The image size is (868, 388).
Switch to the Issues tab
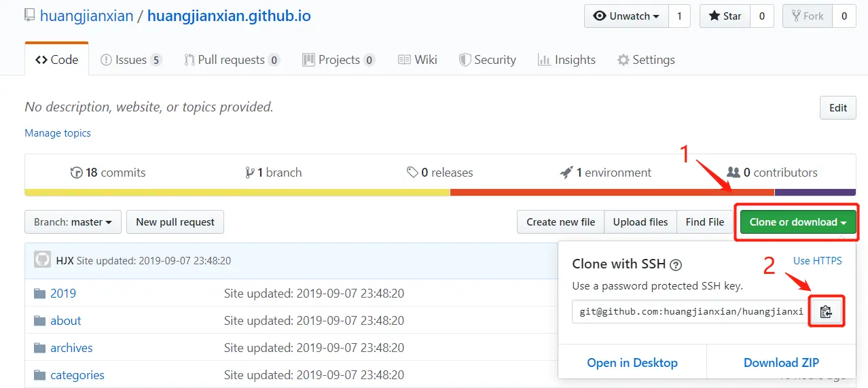[131, 60]
